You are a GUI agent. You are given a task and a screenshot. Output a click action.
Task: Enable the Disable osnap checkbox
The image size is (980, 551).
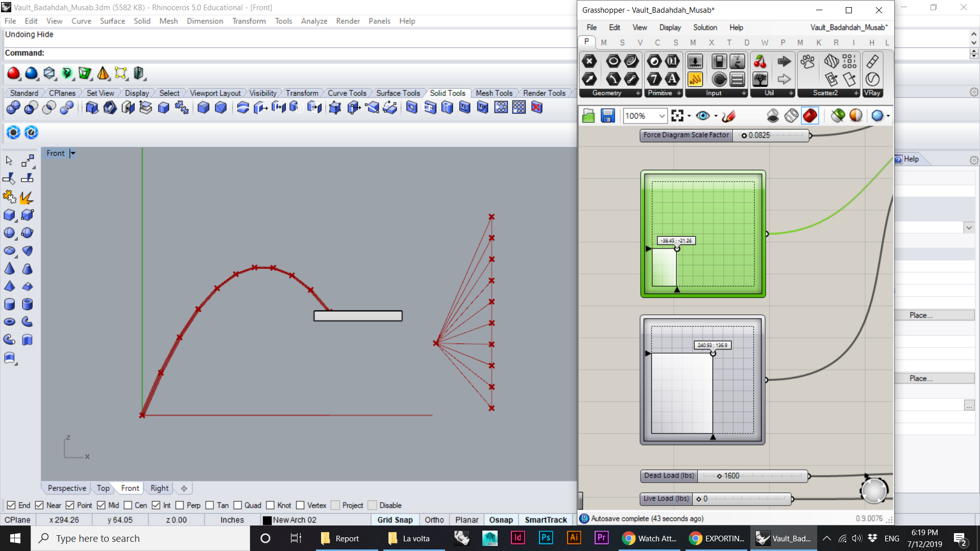coord(372,505)
